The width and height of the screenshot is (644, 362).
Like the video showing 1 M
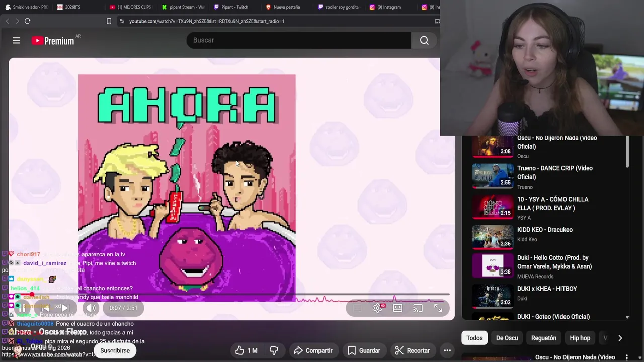tap(246, 350)
